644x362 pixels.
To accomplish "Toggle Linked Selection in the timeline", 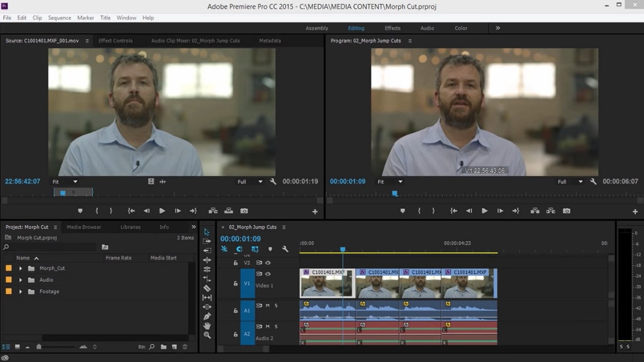I will [x=255, y=249].
